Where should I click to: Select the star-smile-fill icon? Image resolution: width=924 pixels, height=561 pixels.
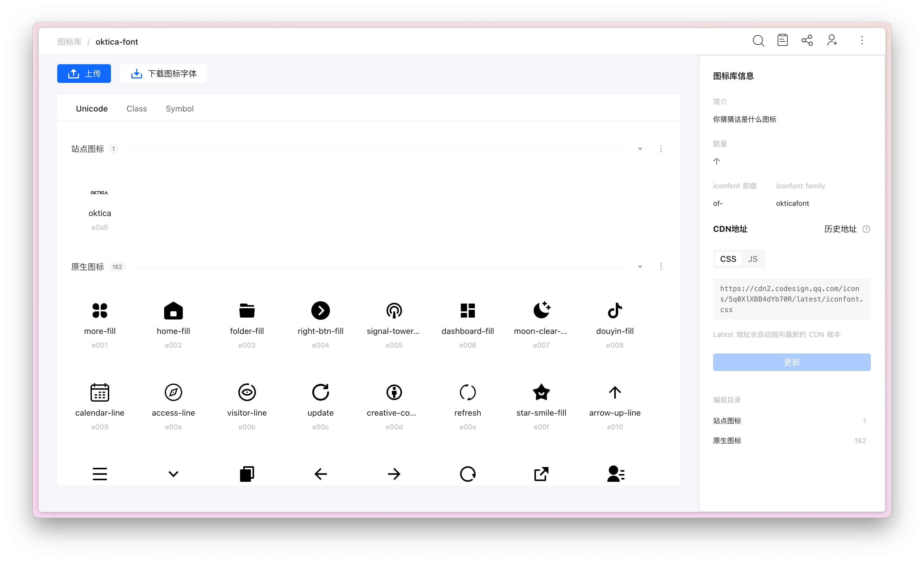(x=541, y=392)
